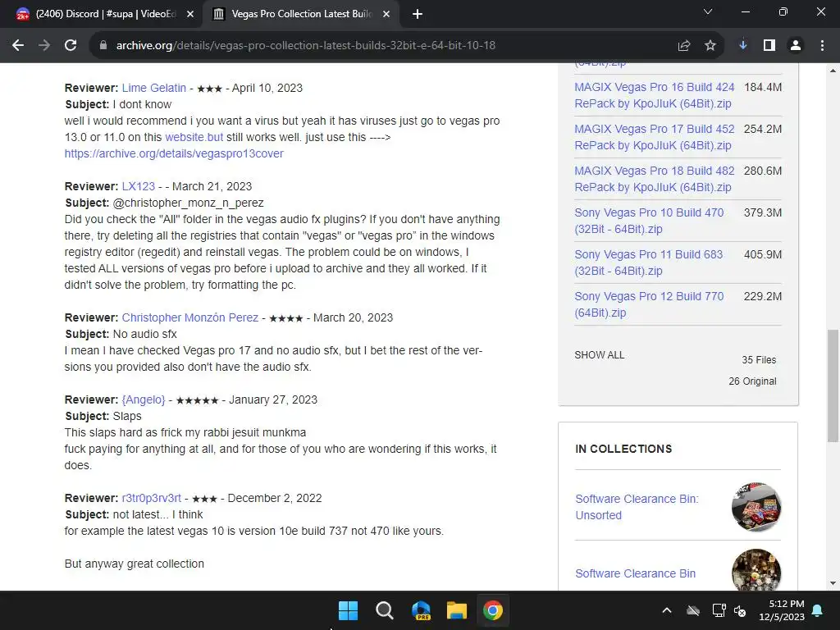
Task: Click Chrome icon in taskbar
Action: pyautogui.click(x=493, y=610)
